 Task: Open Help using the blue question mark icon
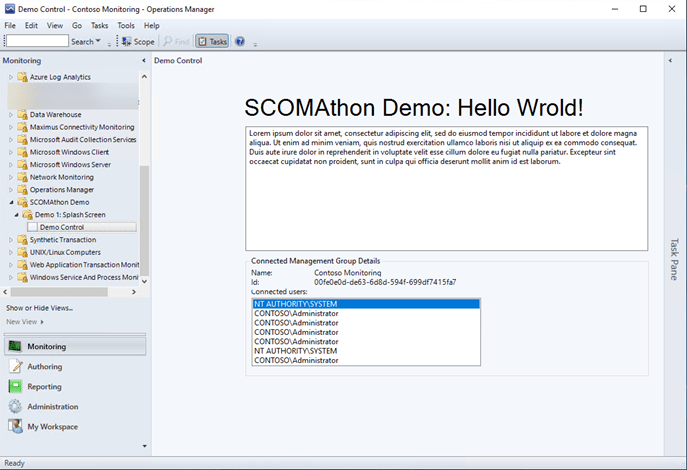(x=240, y=42)
